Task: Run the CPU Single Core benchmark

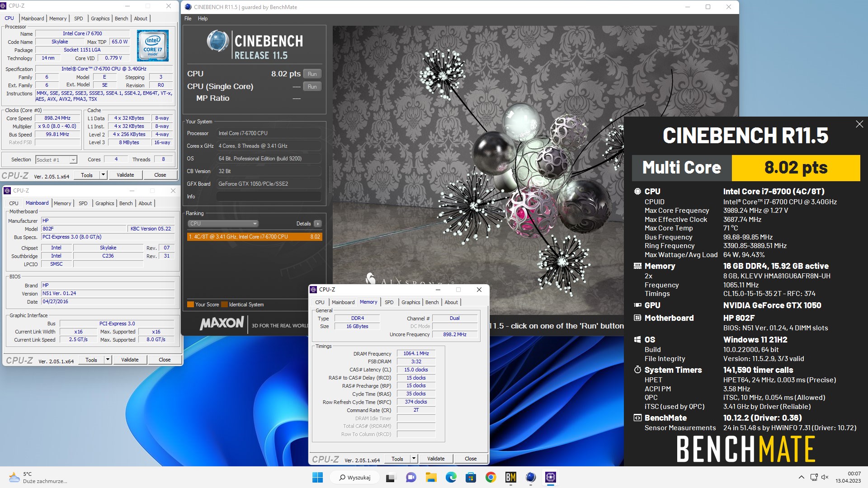Action: (x=312, y=86)
